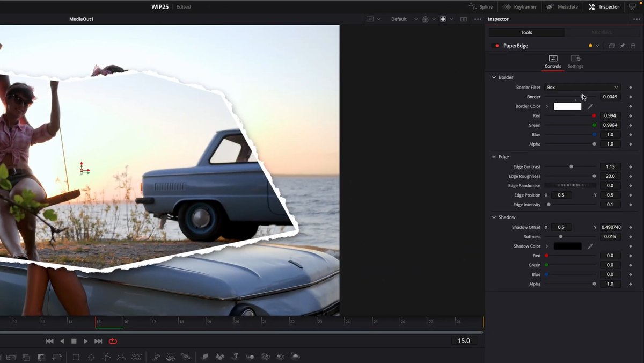644x363 pixels.
Task: Collapse the Shadow section
Action: click(494, 217)
